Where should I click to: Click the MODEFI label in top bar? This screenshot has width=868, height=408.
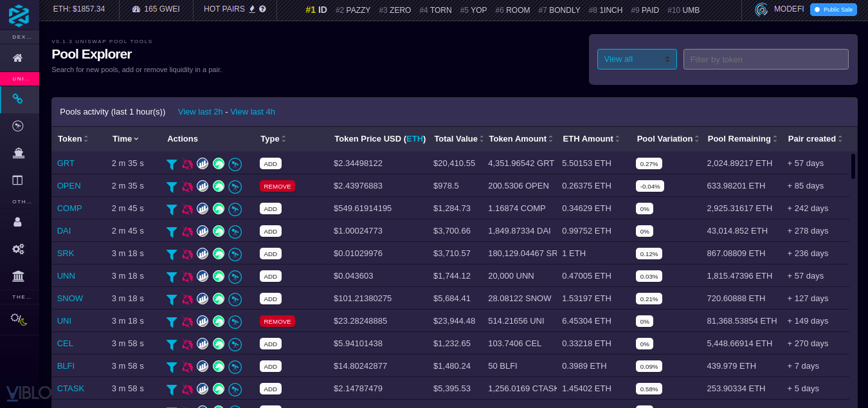click(x=789, y=9)
